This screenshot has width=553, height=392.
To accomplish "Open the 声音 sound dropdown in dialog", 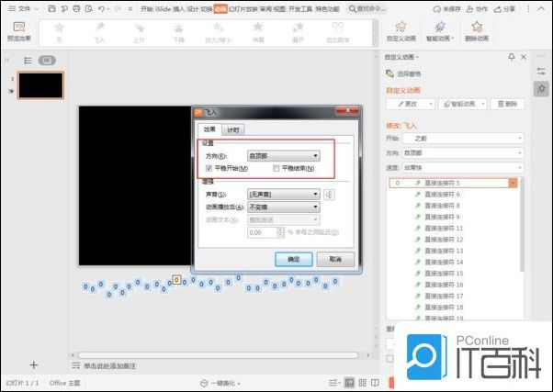I will tap(284, 195).
